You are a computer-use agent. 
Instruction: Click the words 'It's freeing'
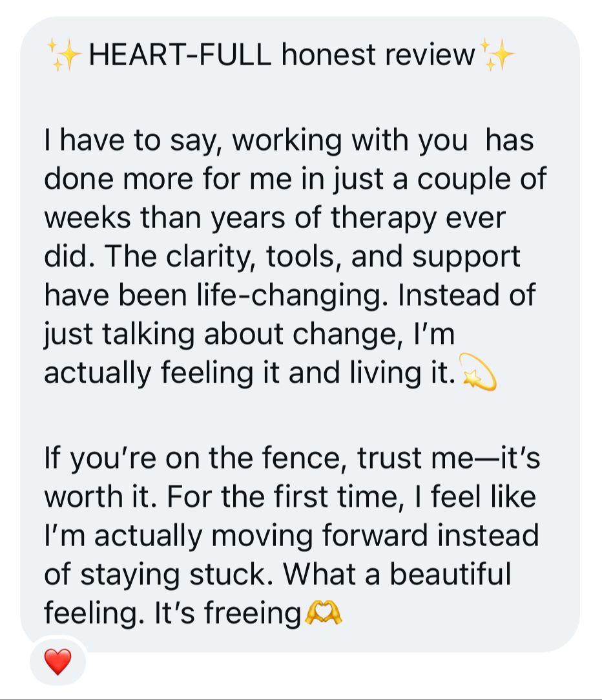click(x=227, y=613)
